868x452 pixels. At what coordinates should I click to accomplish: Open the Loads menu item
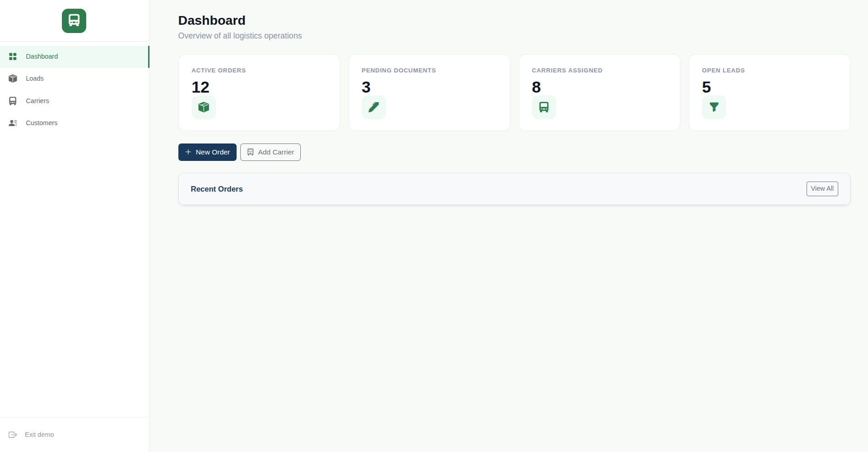pyautogui.click(x=75, y=78)
